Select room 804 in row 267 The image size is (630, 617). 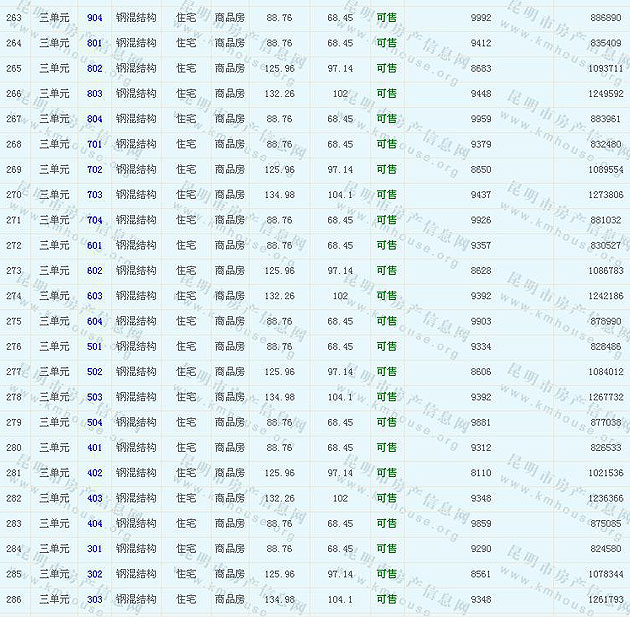coord(94,119)
